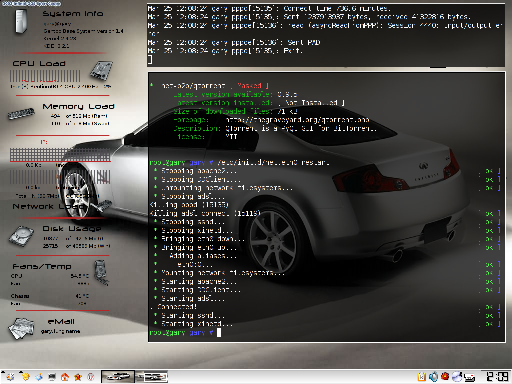Click the System Info heading

73,14
